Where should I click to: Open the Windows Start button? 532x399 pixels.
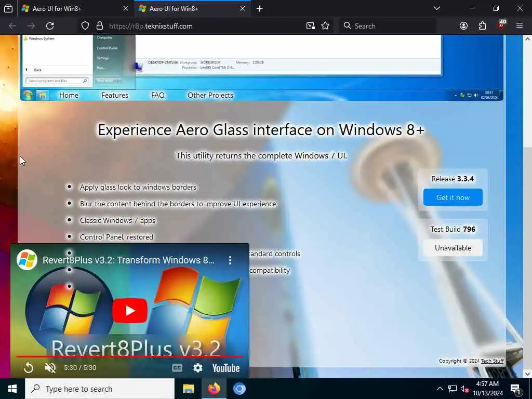(12, 389)
